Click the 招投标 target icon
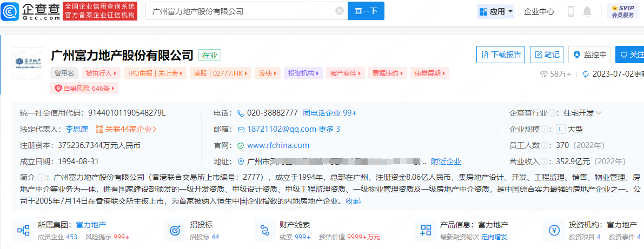The image size is (644, 249). (x=175, y=231)
